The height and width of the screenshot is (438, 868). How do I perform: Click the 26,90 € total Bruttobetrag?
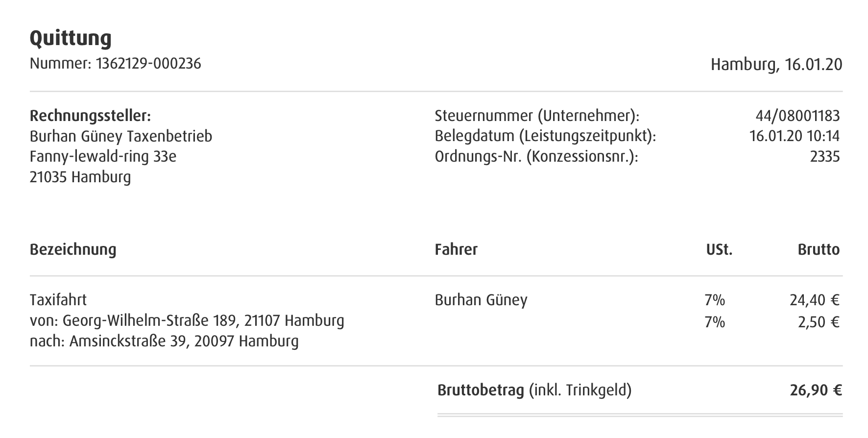tap(816, 390)
